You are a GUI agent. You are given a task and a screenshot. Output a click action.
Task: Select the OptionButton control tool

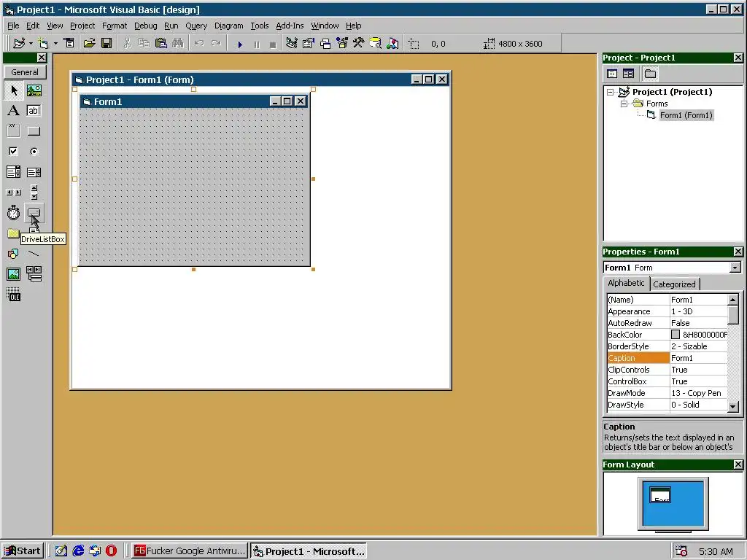34,152
